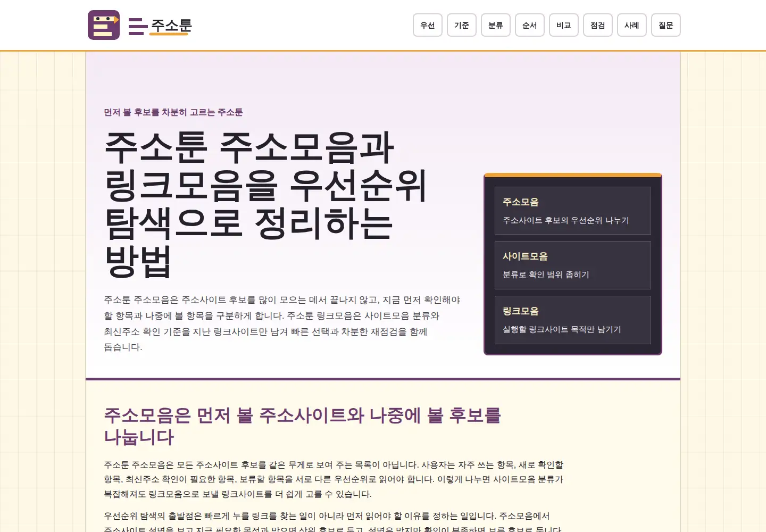Click the heading 주소모음은 먼저 볼 주소사이트와
Viewport: 766px width, 532px height.
pyautogui.click(x=303, y=426)
